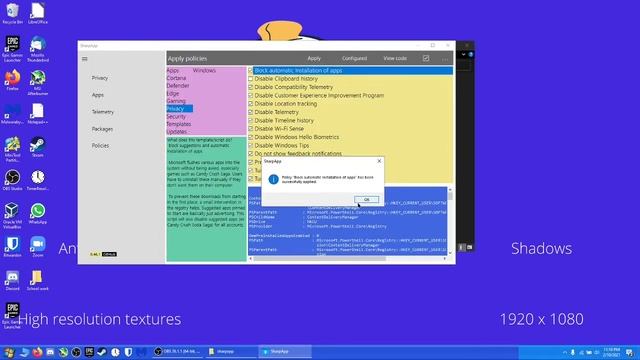The height and width of the screenshot is (360, 640).
Task: Select the Gaming category
Action: click(x=176, y=101)
